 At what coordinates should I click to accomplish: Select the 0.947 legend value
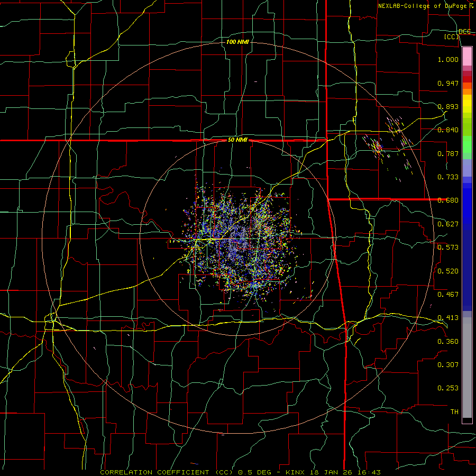coord(448,83)
